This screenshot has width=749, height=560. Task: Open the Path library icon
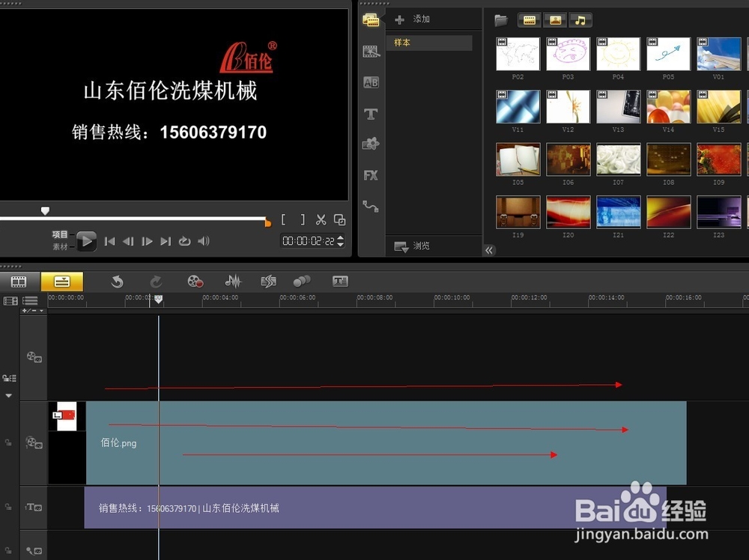click(371, 206)
